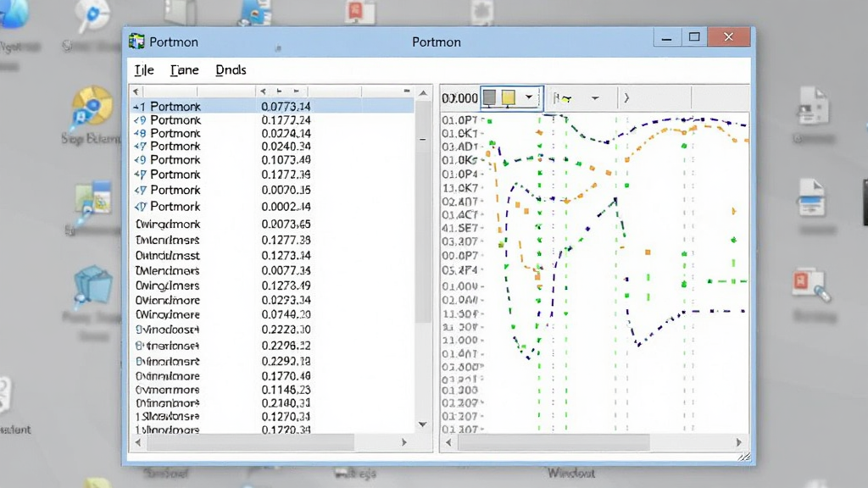This screenshot has height=488, width=868.
Task: Close the Portmon window
Action: (728, 37)
